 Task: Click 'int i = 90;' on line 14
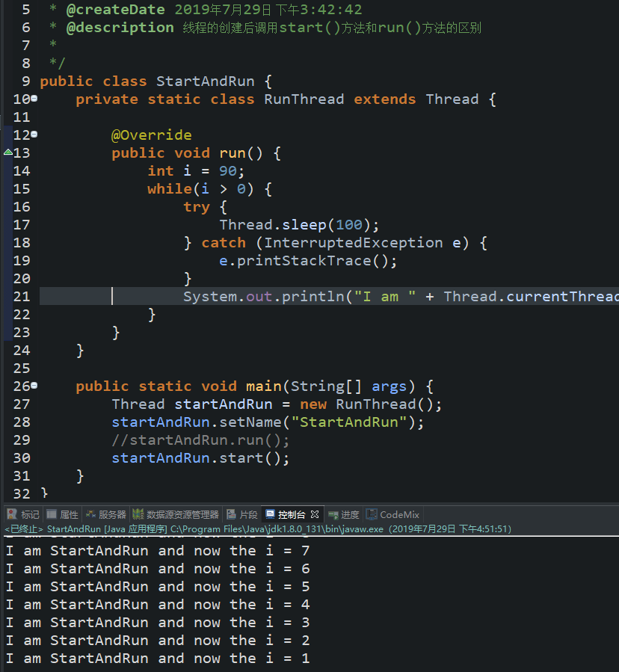(196, 171)
